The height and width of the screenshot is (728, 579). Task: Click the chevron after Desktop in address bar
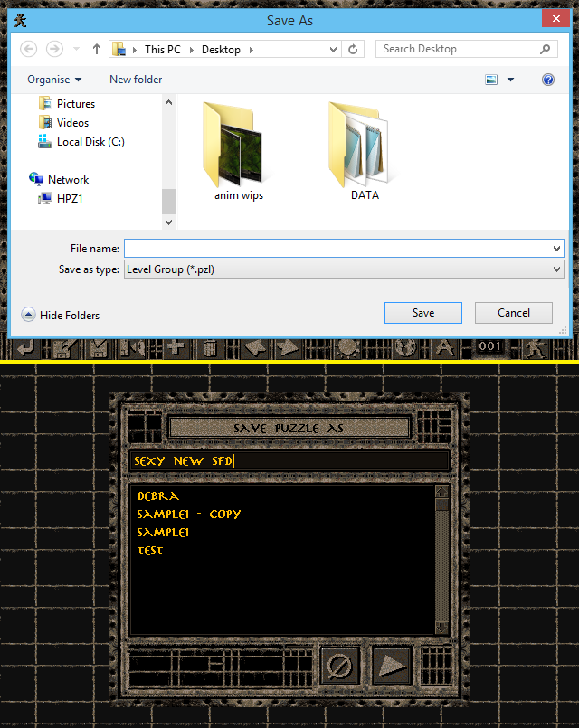click(x=252, y=50)
